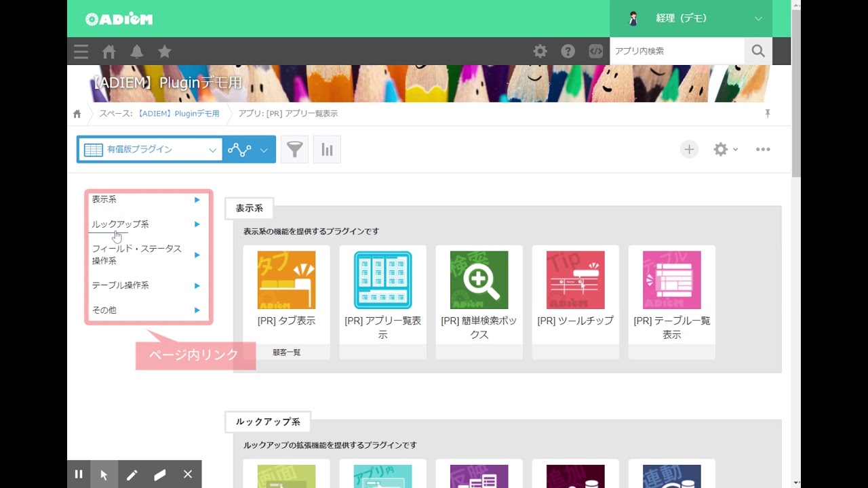Open the bar chart graph icon
The width and height of the screenshot is (868, 488).
[328, 149]
